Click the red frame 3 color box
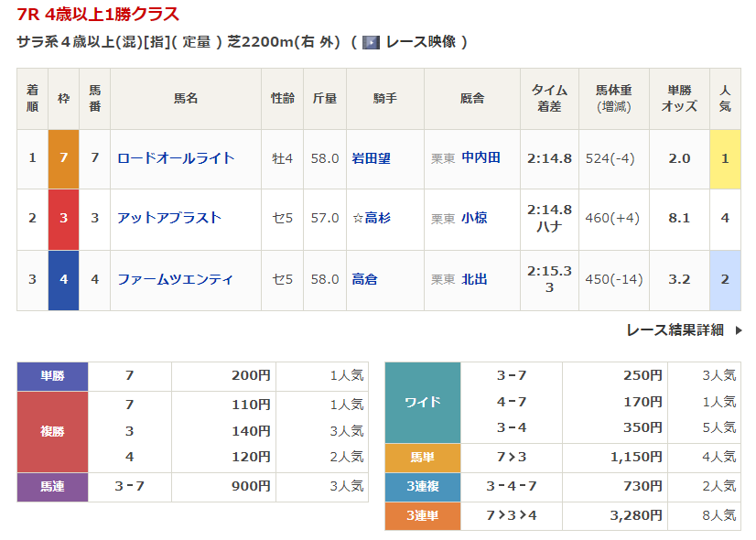 tap(64, 219)
